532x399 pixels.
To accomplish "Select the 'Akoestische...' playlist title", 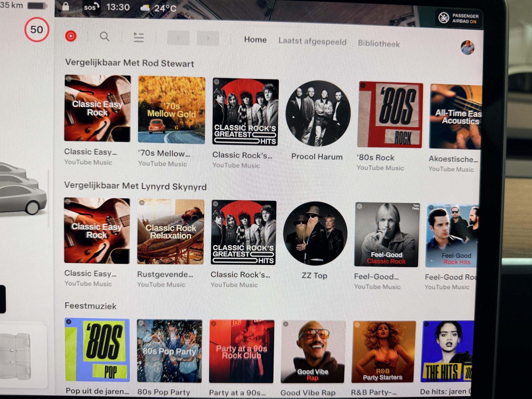I will click(x=453, y=159).
